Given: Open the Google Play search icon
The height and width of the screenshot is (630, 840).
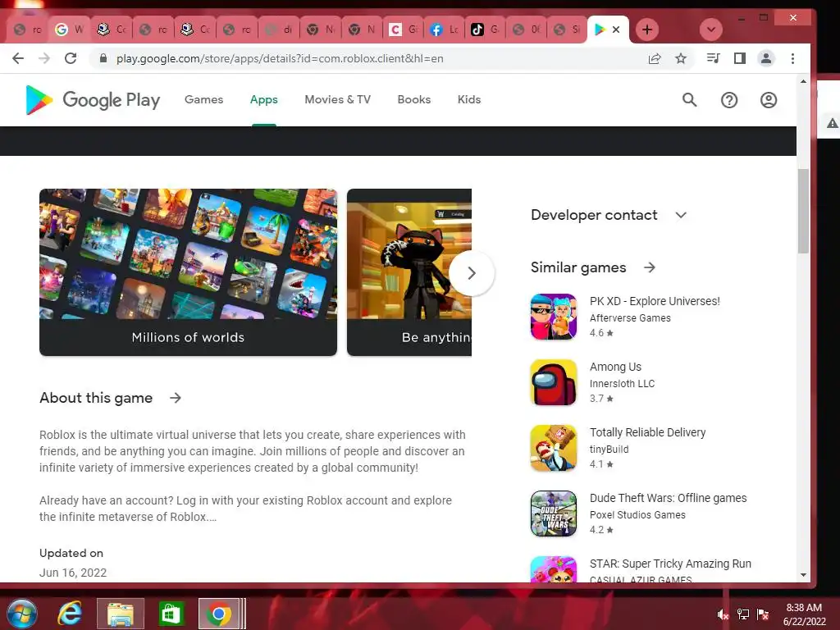Looking at the screenshot, I should tap(689, 99).
